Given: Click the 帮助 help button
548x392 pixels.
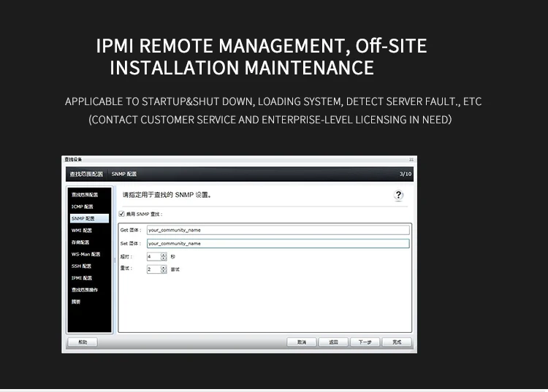Looking at the screenshot, I should [x=83, y=342].
